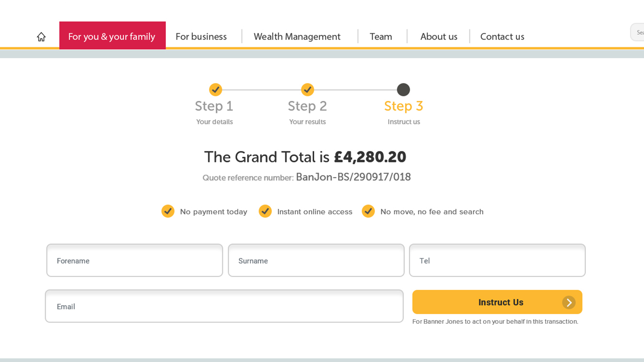This screenshot has width=644, height=362.
Task: Click the 'No payment today' tick icon
Action: coord(168,211)
